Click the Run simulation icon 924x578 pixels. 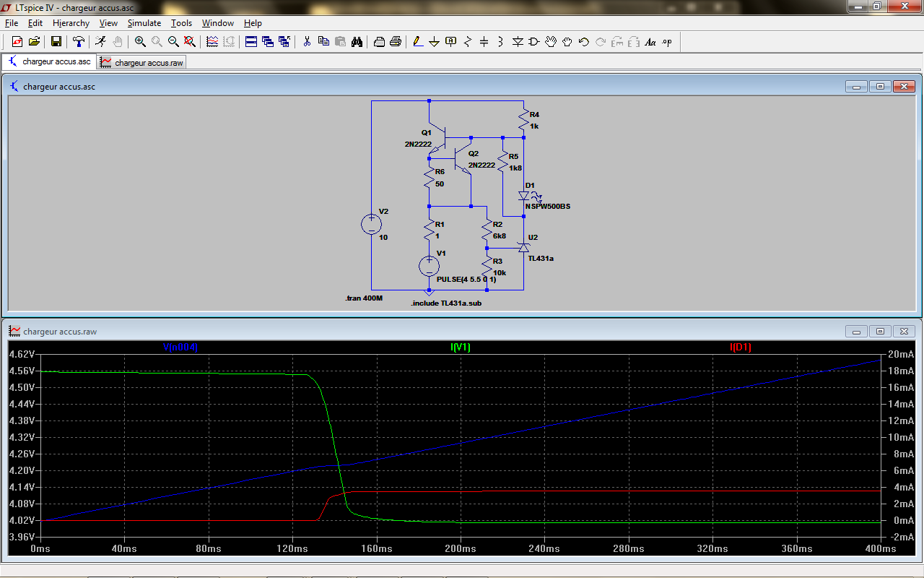[x=101, y=42]
